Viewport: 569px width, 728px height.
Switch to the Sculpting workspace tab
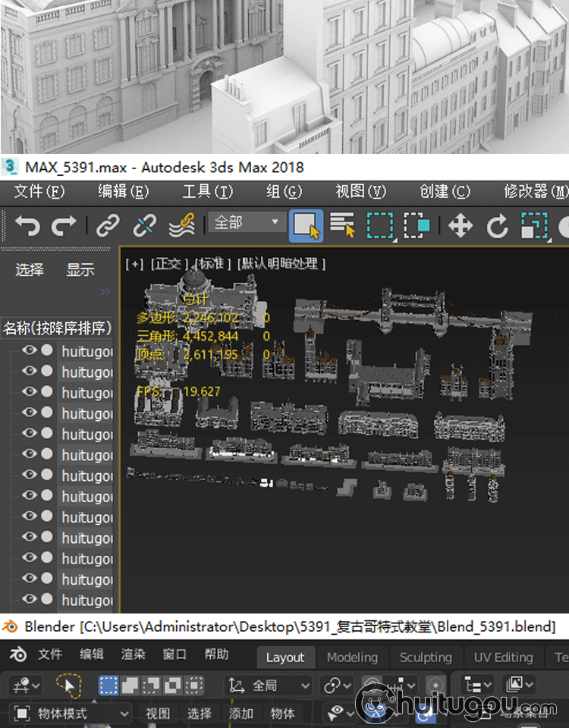[x=426, y=657]
